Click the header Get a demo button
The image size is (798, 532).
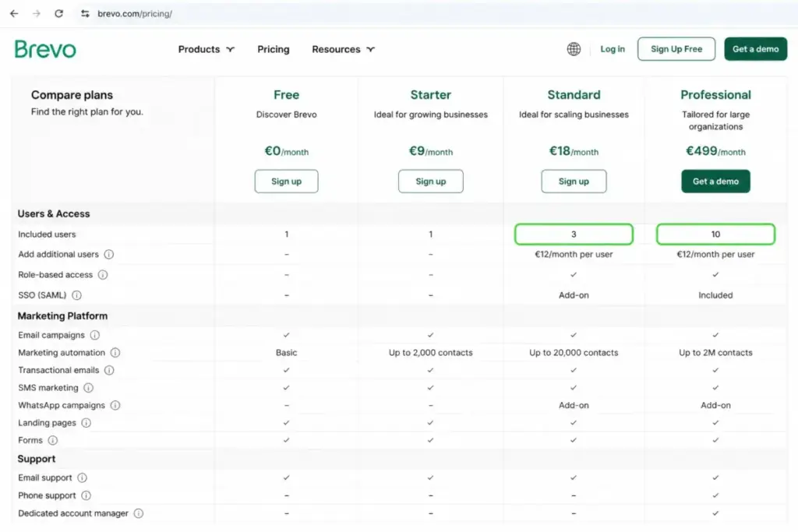pos(755,49)
